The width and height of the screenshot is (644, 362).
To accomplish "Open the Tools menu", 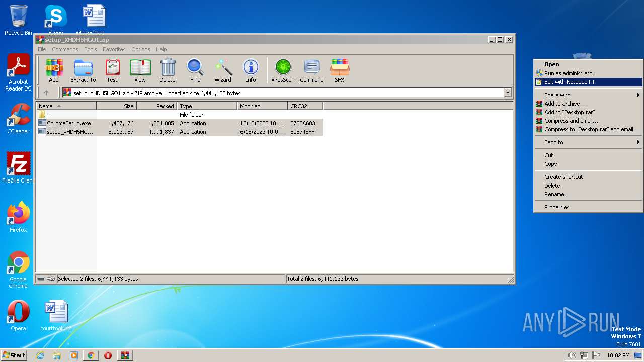I will (x=91, y=49).
